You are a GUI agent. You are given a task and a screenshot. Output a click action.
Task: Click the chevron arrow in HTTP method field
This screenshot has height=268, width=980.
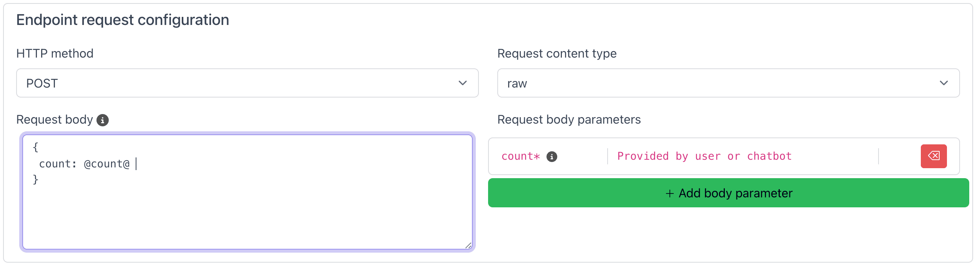(462, 83)
